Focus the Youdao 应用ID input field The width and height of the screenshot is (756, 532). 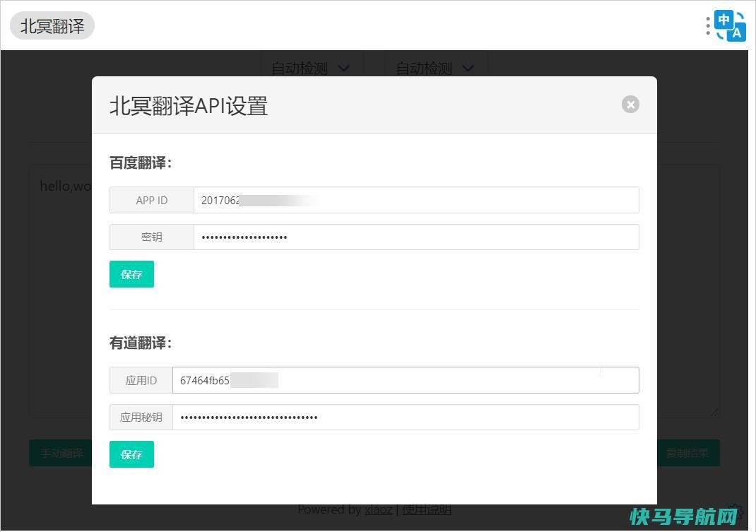[x=406, y=381]
